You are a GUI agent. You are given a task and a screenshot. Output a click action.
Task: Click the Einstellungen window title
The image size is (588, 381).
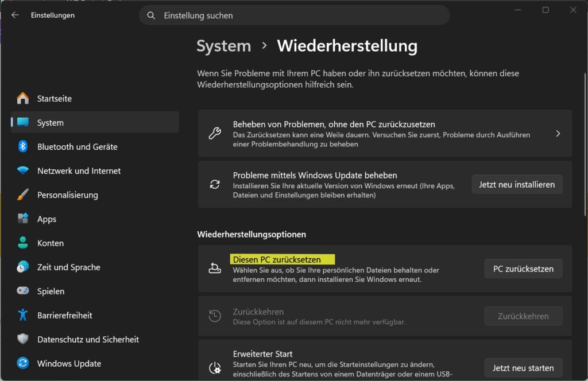click(x=53, y=15)
